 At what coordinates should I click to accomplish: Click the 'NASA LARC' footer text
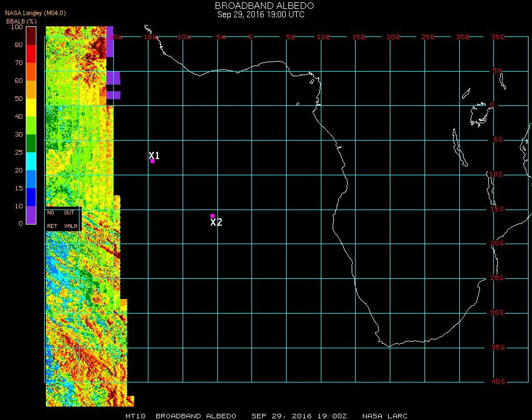pos(385,416)
